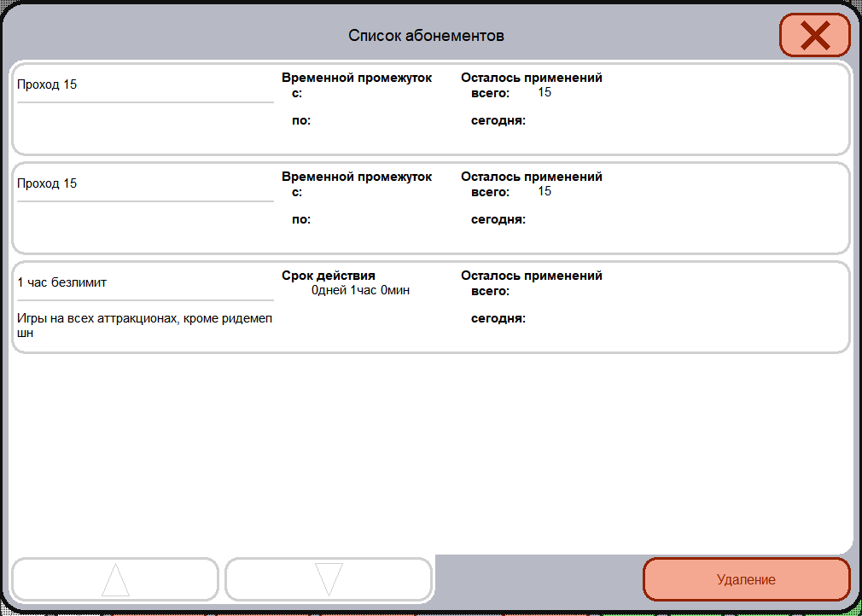Click the Игры на всех аттракционах description
This screenshot has width=862, height=616.
tap(144, 325)
